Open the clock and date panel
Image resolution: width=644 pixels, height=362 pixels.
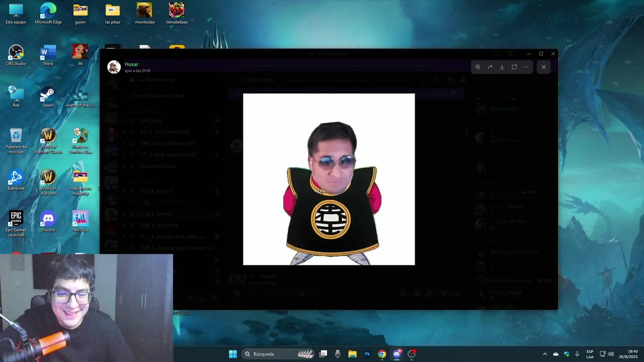tap(629, 354)
